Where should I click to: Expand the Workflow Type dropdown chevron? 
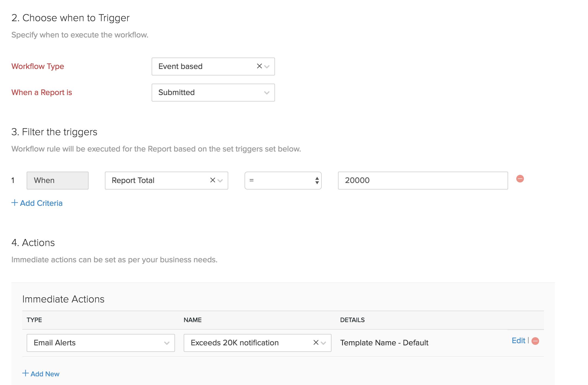pyautogui.click(x=267, y=67)
